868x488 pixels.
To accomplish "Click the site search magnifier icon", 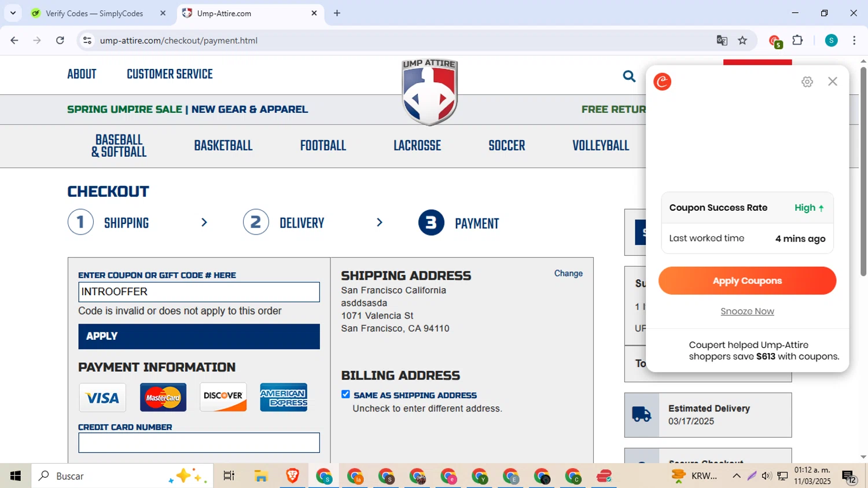I will point(629,76).
